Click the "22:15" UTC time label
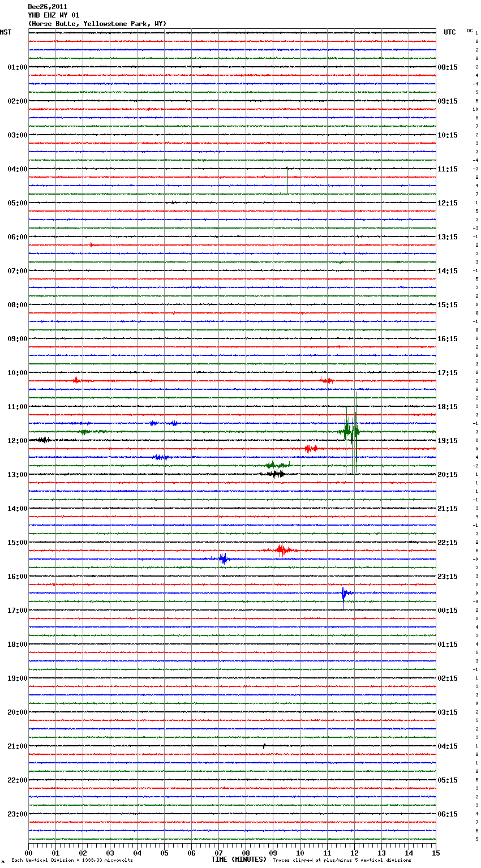The height and width of the screenshot is (868, 481). [448, 543]
